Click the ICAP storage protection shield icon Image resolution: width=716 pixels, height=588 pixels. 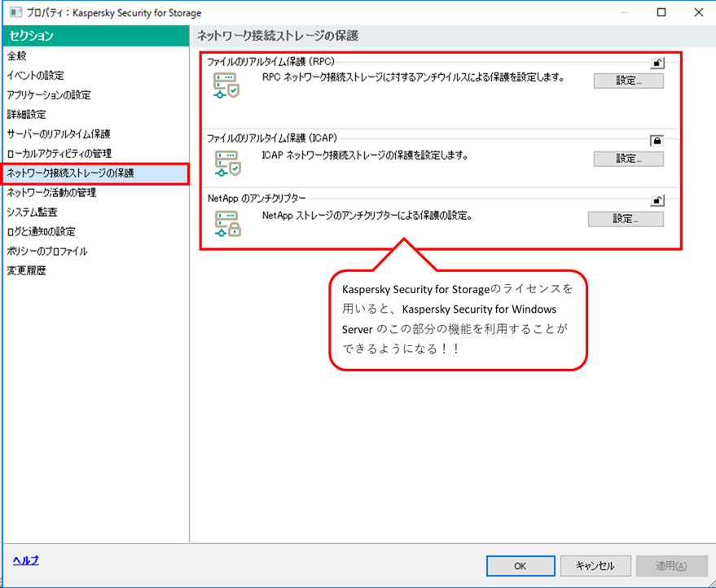(x=227, y=164)
